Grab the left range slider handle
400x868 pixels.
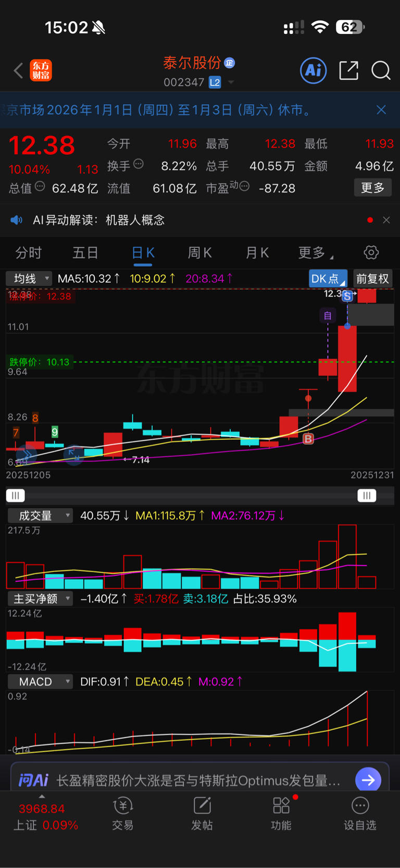(x=15, y=495)
